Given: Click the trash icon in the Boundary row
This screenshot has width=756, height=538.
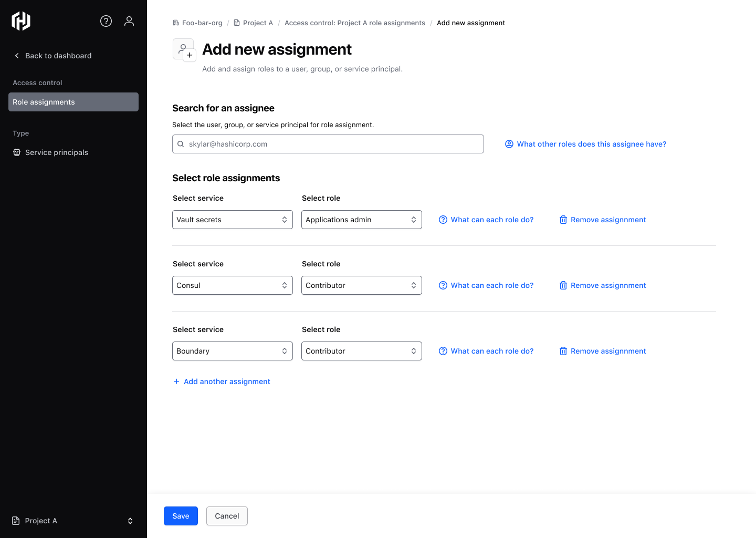Looking at the screenshot, I should pos(563,351).
